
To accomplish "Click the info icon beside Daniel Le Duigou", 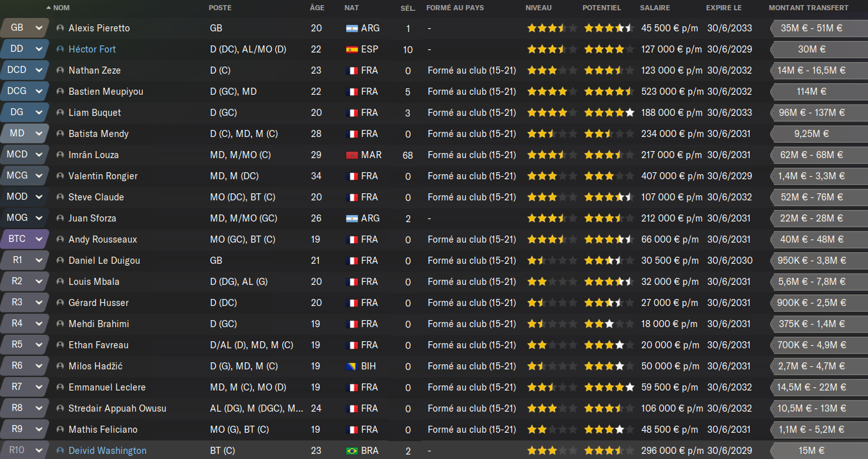I will coord(60,261).
